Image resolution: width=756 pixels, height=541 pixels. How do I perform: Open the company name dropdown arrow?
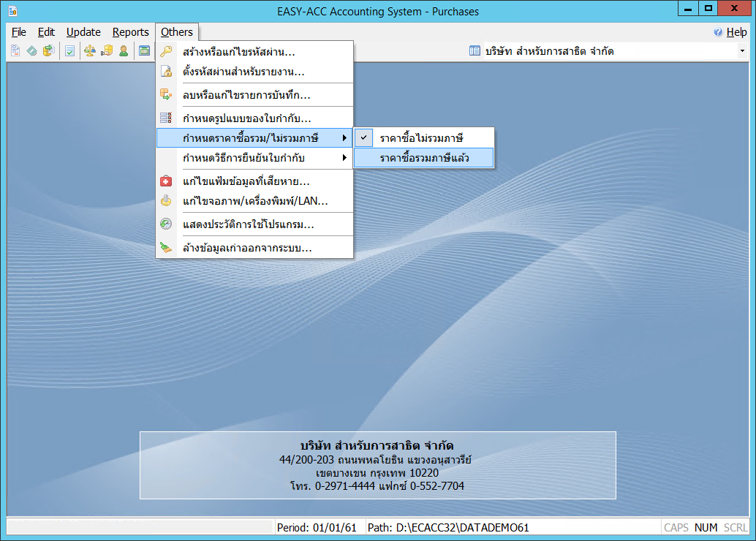point(742,51)
